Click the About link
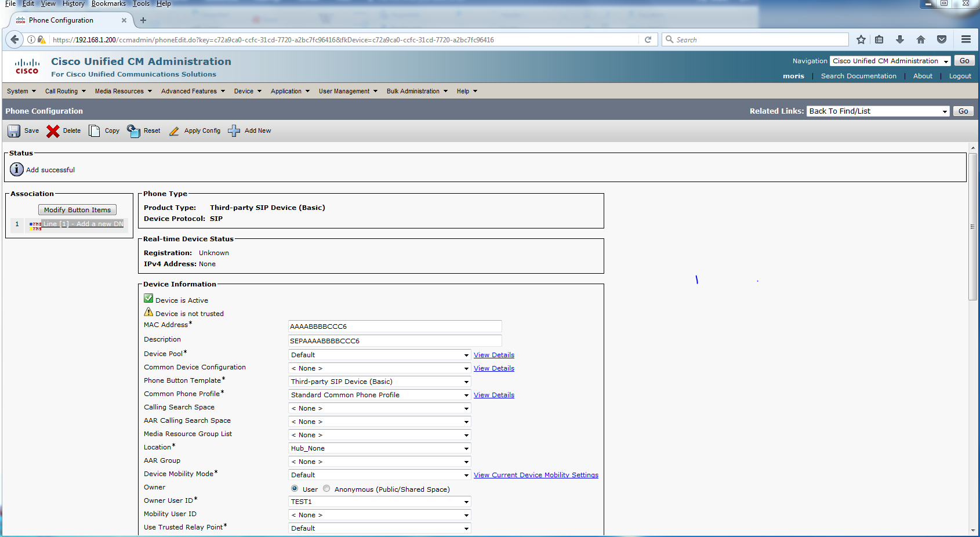The height and width of the screenshot is (537, 980). coord(923,76)
